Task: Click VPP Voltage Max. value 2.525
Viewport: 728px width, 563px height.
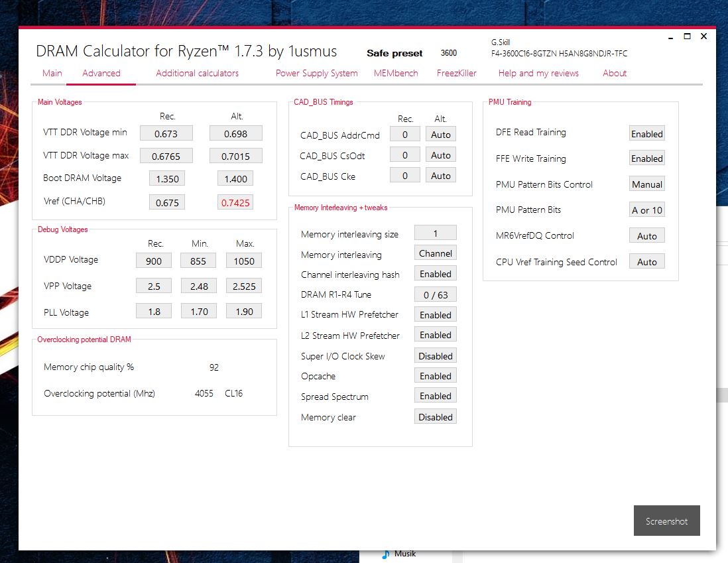Action: coord(244,286)
